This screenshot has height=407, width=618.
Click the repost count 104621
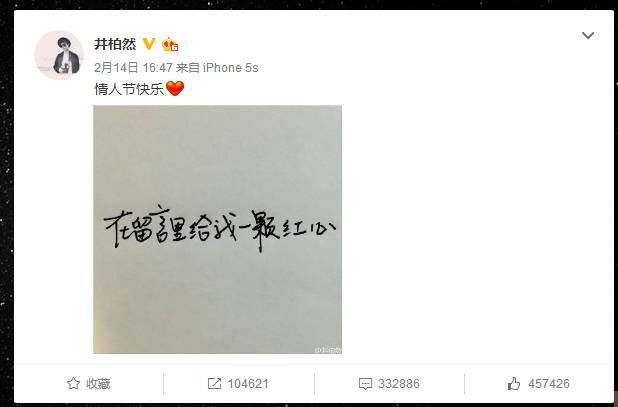[248, 384]
